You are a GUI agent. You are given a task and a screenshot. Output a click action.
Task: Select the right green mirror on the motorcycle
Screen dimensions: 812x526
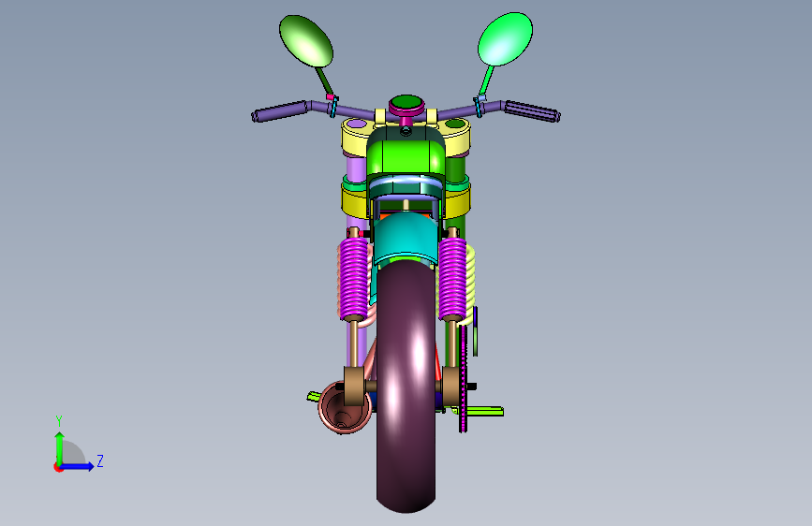tap(505, 38)
